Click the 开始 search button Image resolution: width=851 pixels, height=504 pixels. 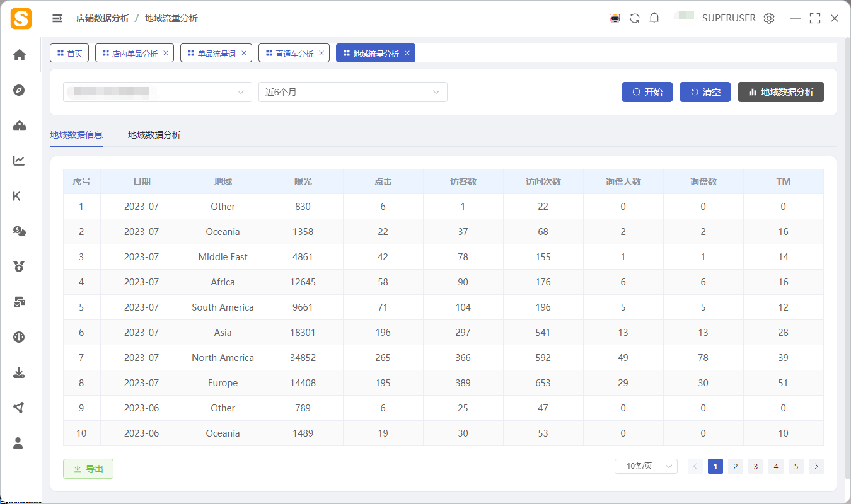tap(647, 92)
